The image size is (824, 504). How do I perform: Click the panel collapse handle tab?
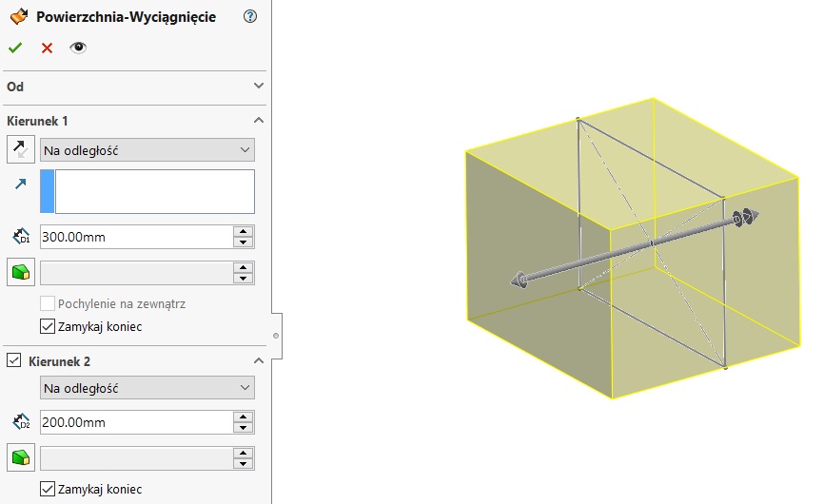277,336
